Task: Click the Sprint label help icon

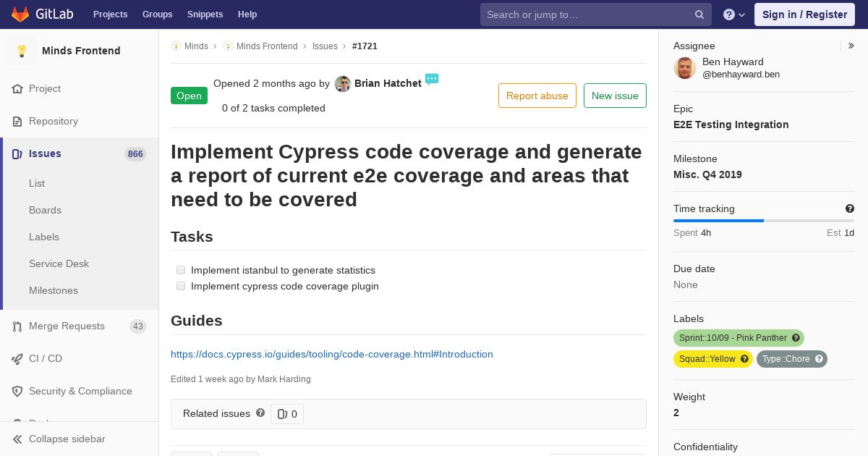Action: coord(796,338)
